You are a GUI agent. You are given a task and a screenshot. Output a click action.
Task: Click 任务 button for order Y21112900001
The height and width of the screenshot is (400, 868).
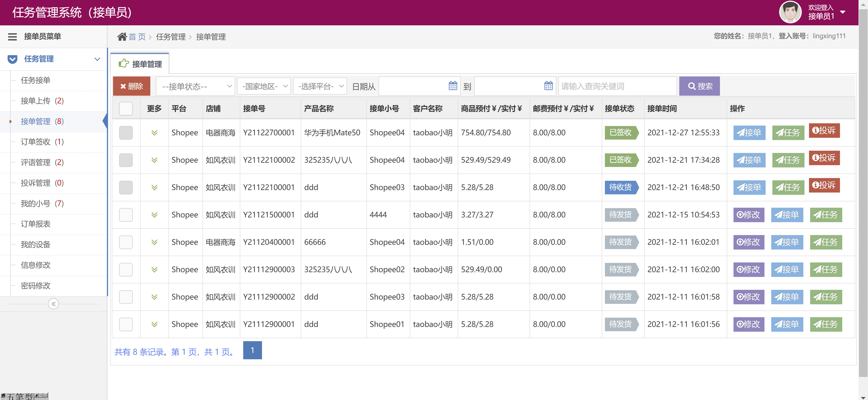click(x=826, y=324)
